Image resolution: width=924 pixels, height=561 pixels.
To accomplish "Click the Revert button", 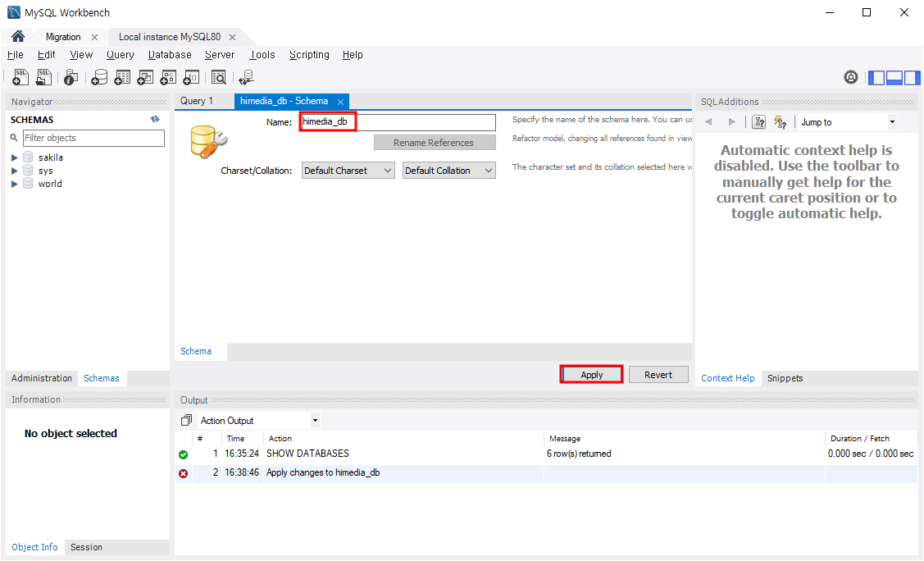I will (x=658, y=375).
